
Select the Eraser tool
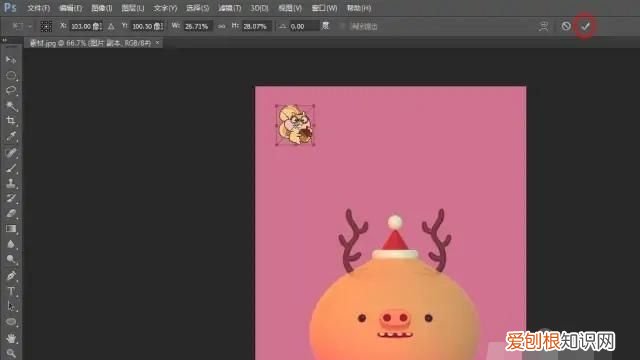coord(11,213)
